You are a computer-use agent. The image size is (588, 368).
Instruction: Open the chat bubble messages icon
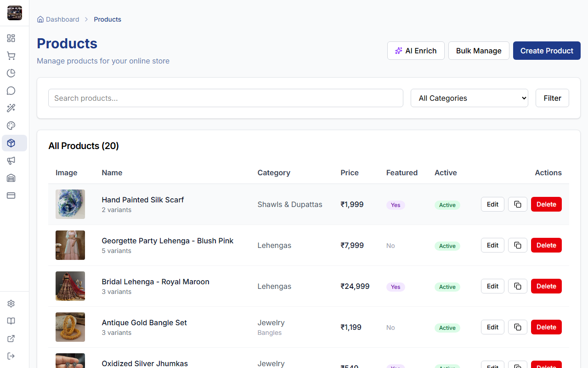11,91
